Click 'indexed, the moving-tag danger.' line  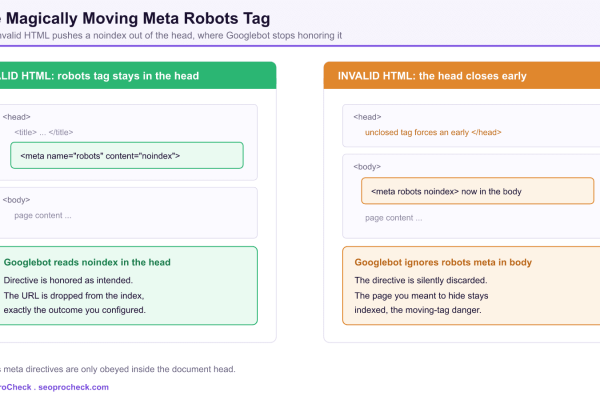click(x=418, y=310)
